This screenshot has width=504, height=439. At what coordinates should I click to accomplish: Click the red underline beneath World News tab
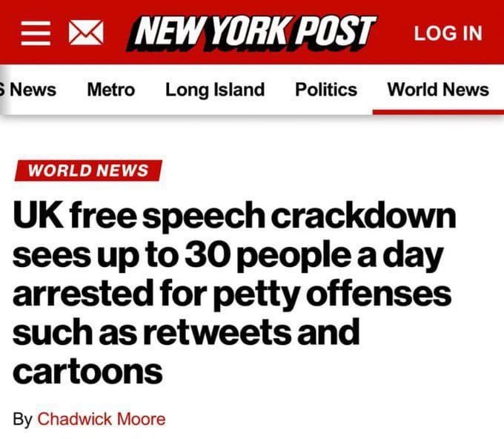coord(438,110)
